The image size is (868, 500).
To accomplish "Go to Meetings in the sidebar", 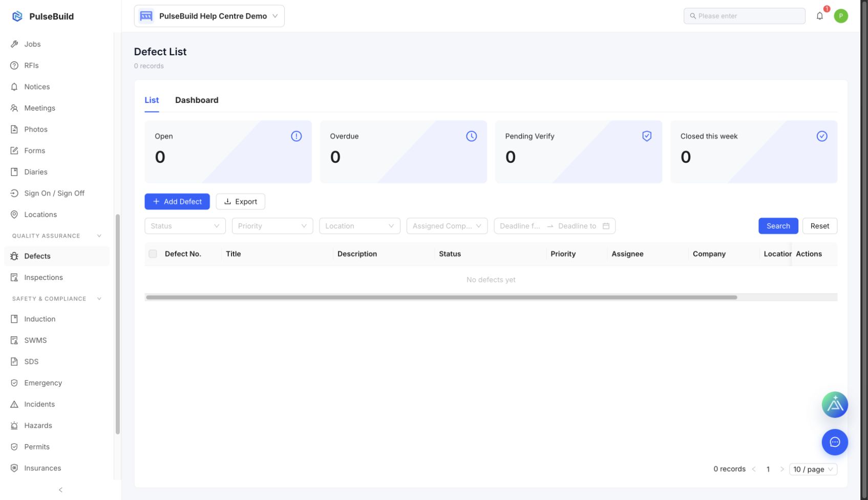I will coord(57,108).
